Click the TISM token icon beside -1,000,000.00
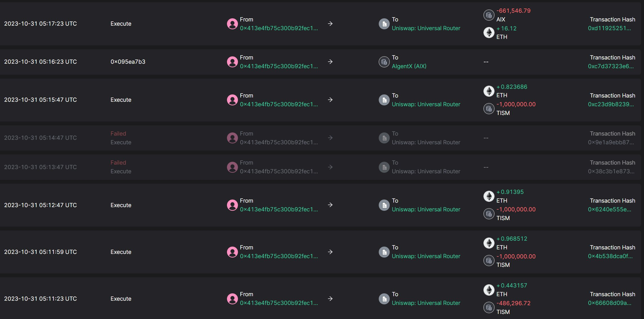 (x=489, y=108)
